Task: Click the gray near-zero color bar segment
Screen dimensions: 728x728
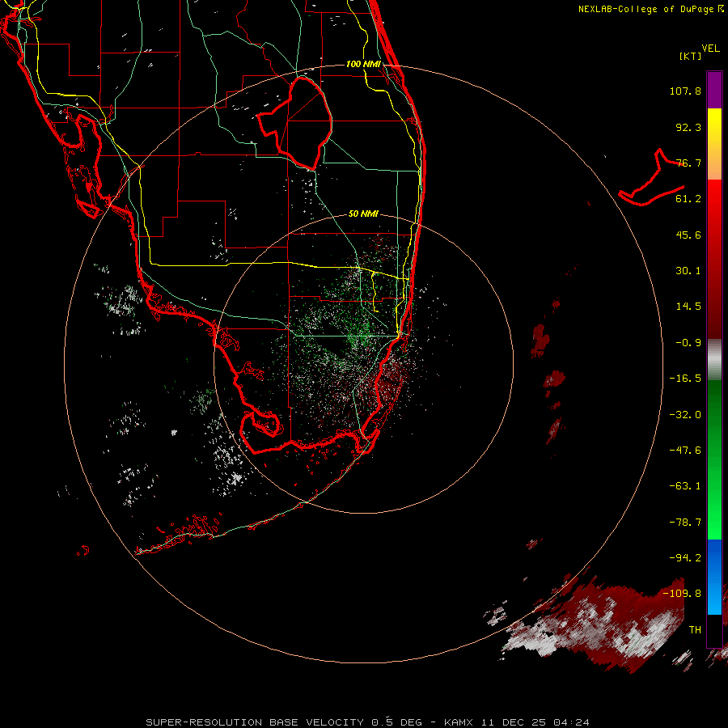Action: coord(714,360)
